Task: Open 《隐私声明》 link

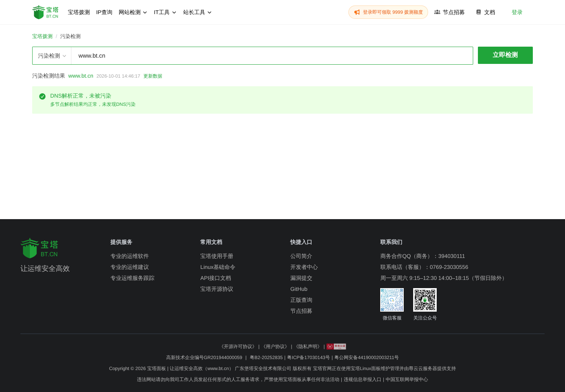Action: point(308,347)
